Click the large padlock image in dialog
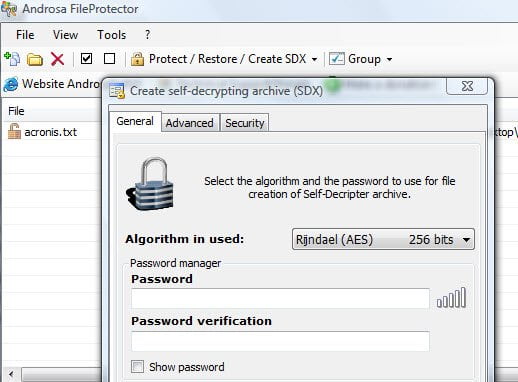518x382 pixels. [150, 184]
